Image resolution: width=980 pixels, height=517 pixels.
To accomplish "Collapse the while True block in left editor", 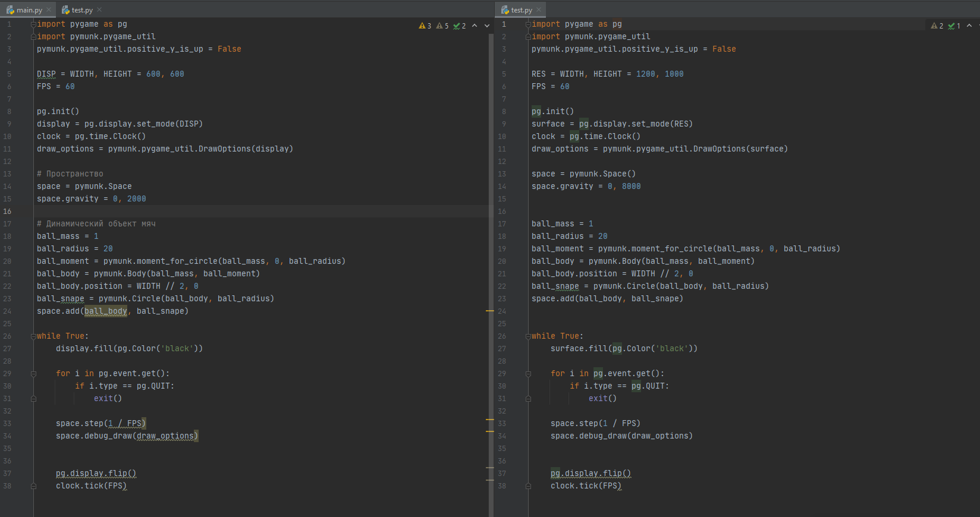I will point(33,336).
